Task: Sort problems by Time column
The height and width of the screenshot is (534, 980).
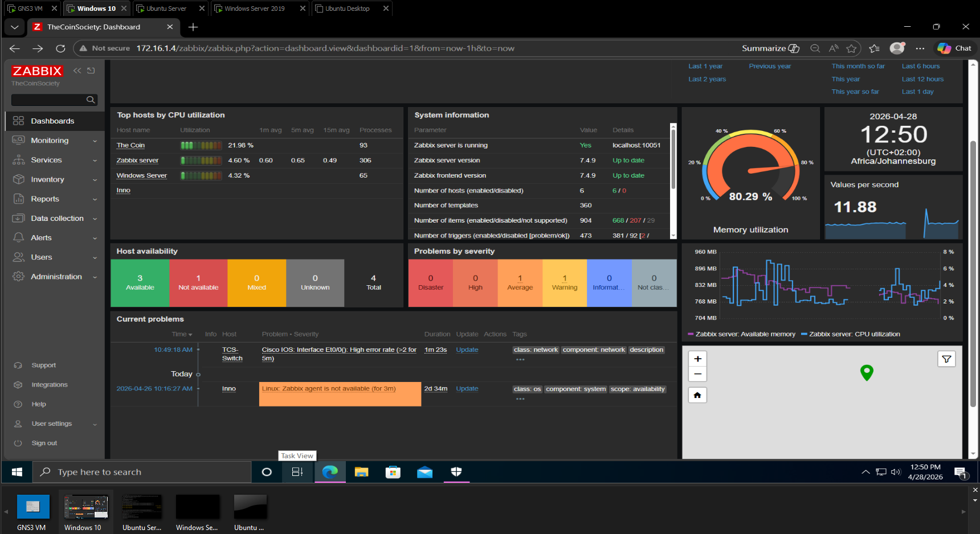Action: 182,334
